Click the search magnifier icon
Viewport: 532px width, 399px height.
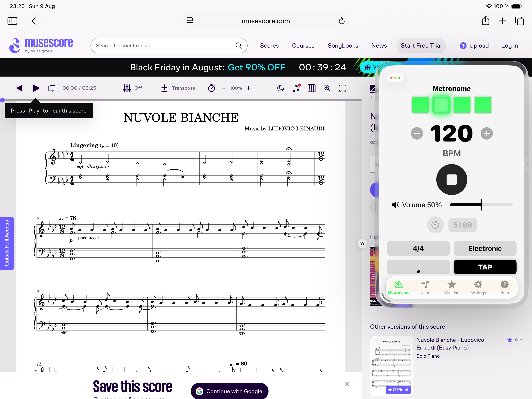[x=239, y=45]
